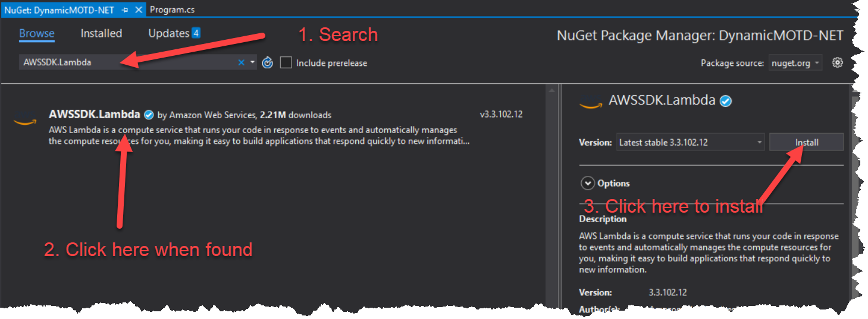Pin the NuGet DynamicMOTD-NET tab
868x319 pixels.
tap(125, 10)
